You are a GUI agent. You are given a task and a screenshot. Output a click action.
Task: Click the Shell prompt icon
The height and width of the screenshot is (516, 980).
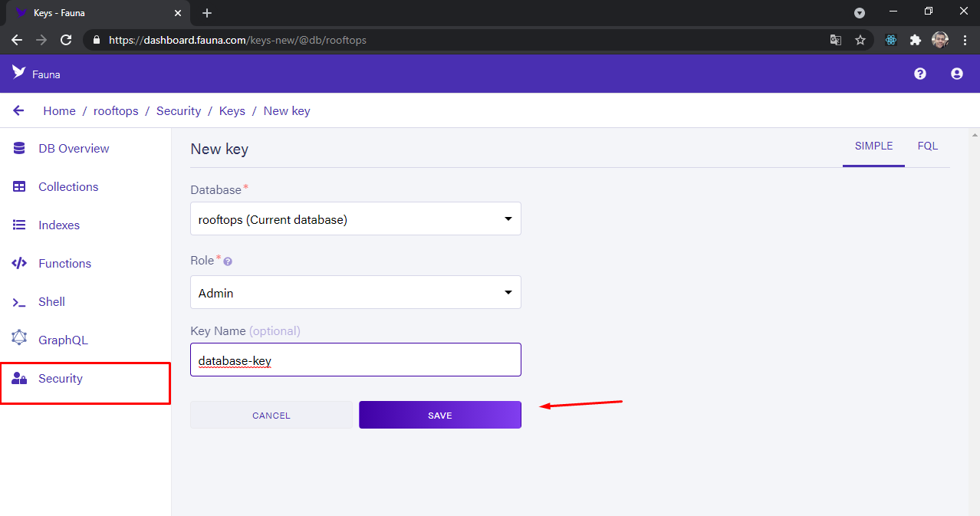[x=19, y=302]
